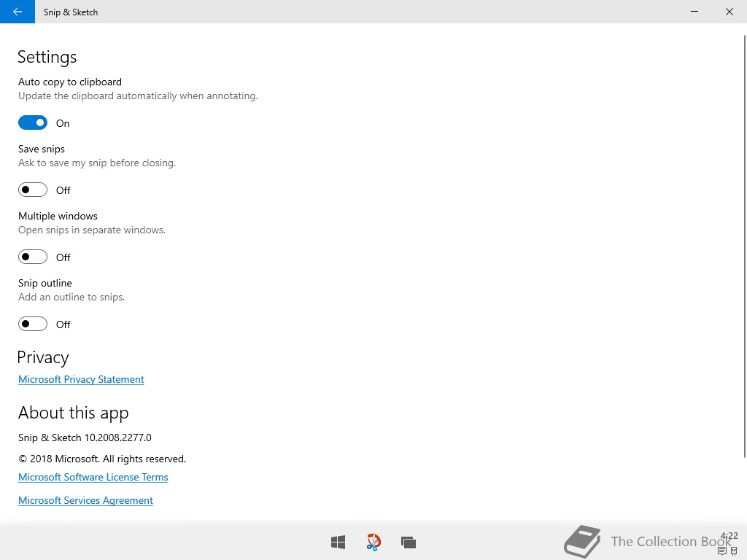
Task: Turn on the Snip outline switch
Action: [33, 324]
